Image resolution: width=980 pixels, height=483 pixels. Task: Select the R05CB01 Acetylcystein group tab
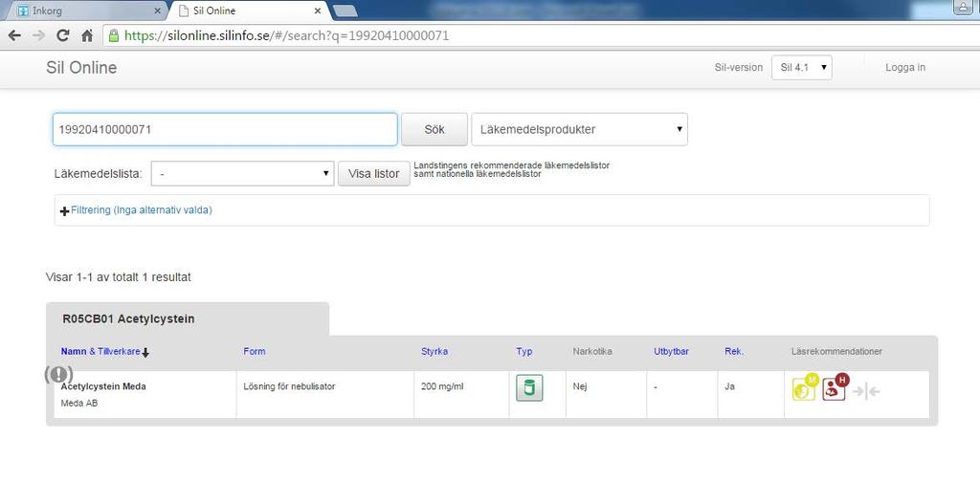(188, 318)
